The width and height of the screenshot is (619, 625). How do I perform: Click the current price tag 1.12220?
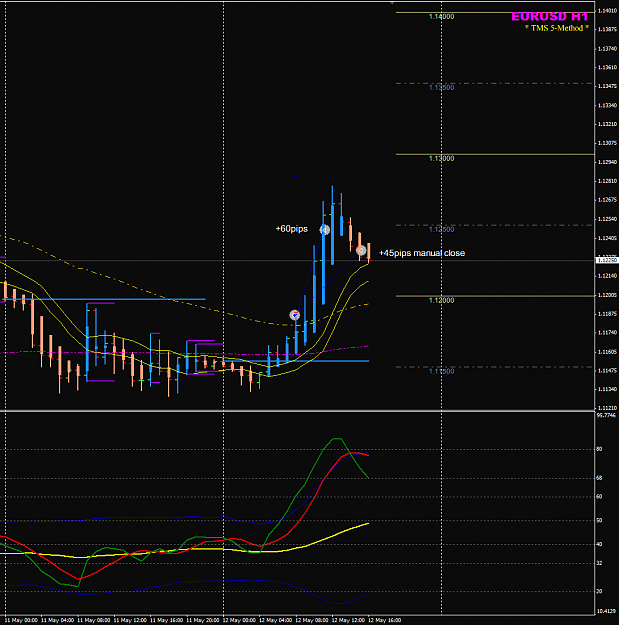pyautogui.click(x=607, y=260)
